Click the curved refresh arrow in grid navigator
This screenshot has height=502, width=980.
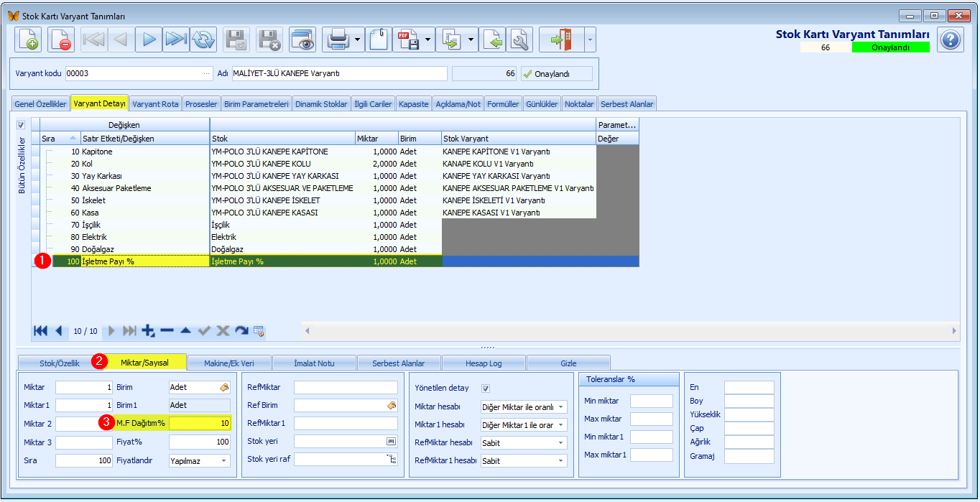(x=241, y=331)
